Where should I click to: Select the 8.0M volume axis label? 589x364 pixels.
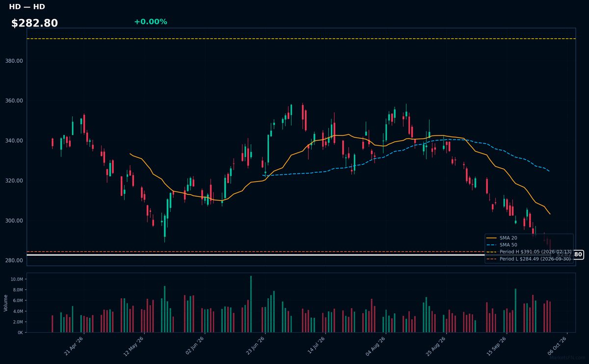(x=18, y=290)
